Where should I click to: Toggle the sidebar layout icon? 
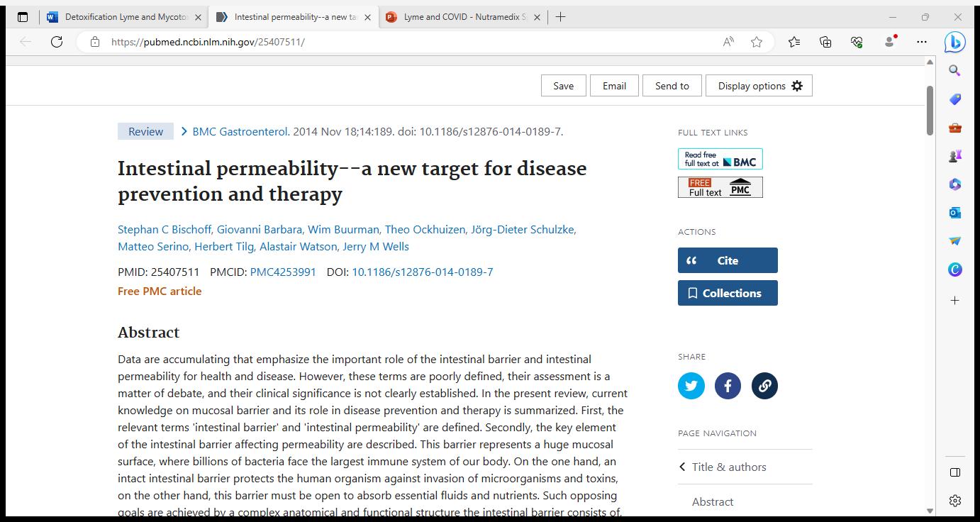955,472
